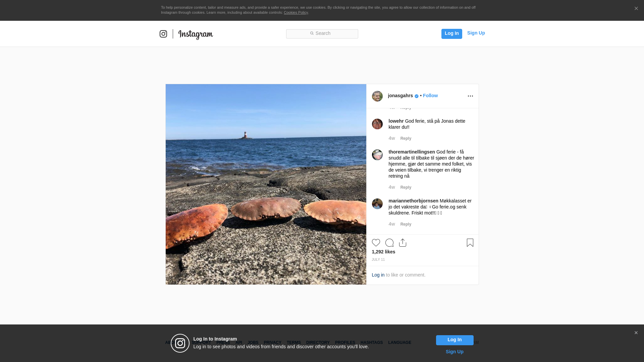Follow the jonasgahrs account
This screenshot has height=362, width=644.
pyautogui.click(x=430, y=96)
